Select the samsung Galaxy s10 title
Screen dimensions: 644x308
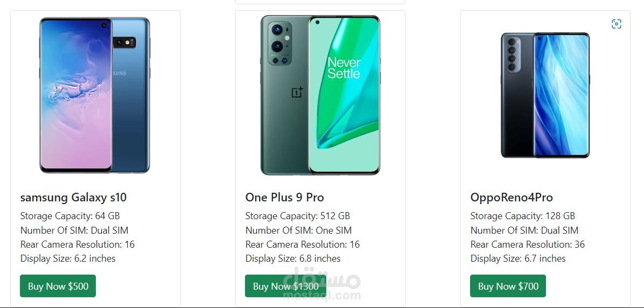point(73,198)
